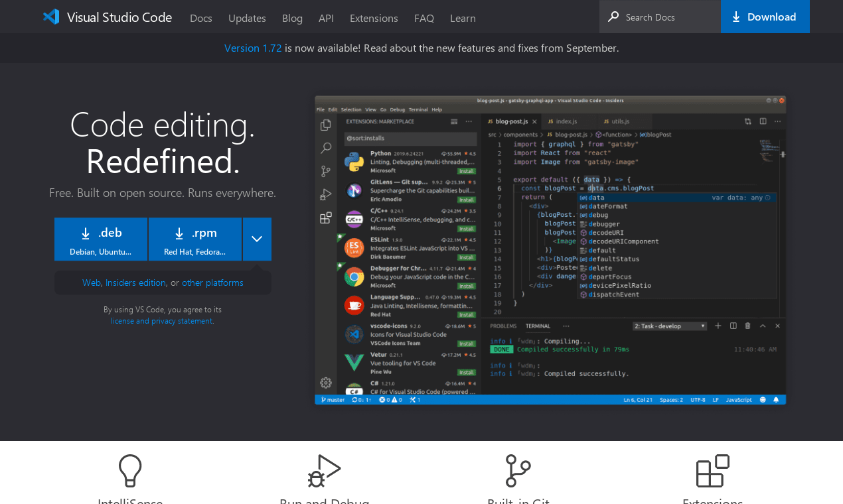
Task: Click Install on the Python extension row
Action: point(466,171)
